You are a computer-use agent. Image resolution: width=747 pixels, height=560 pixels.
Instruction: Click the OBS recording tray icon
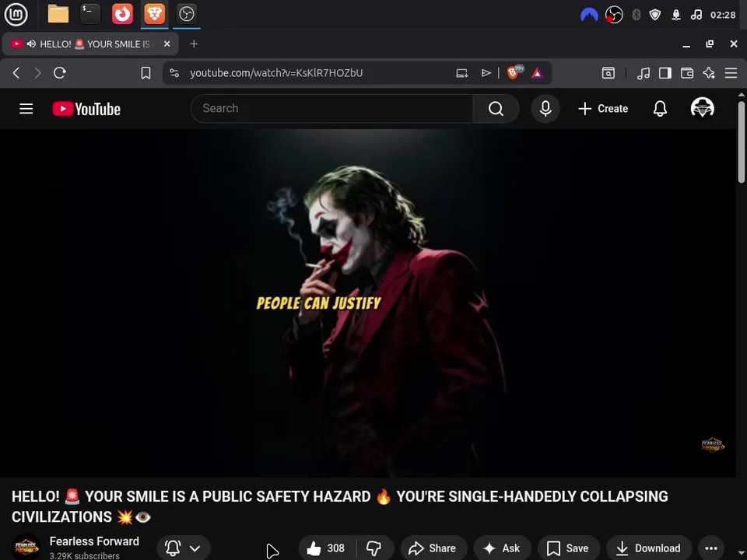[x=614, y=15]
